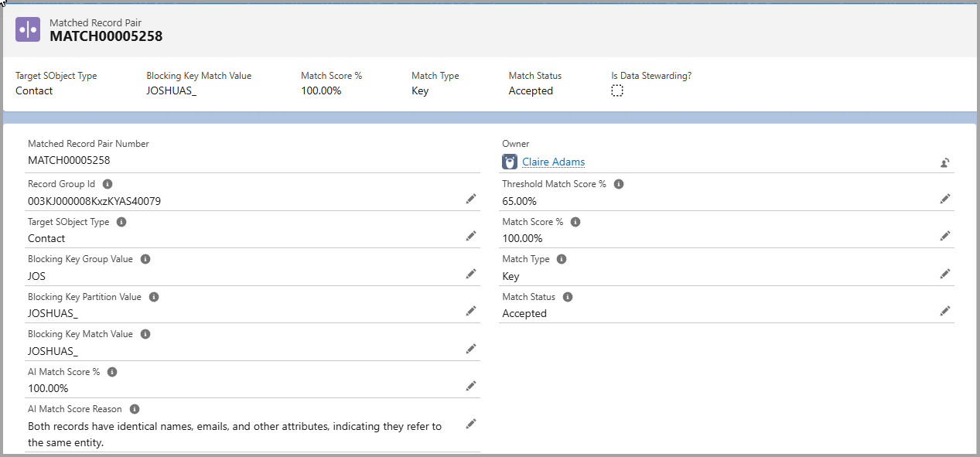The height and width of the screenshot is (457, 980).
Task: Edit the Blocking Key Match Value field
Action: 470,349
